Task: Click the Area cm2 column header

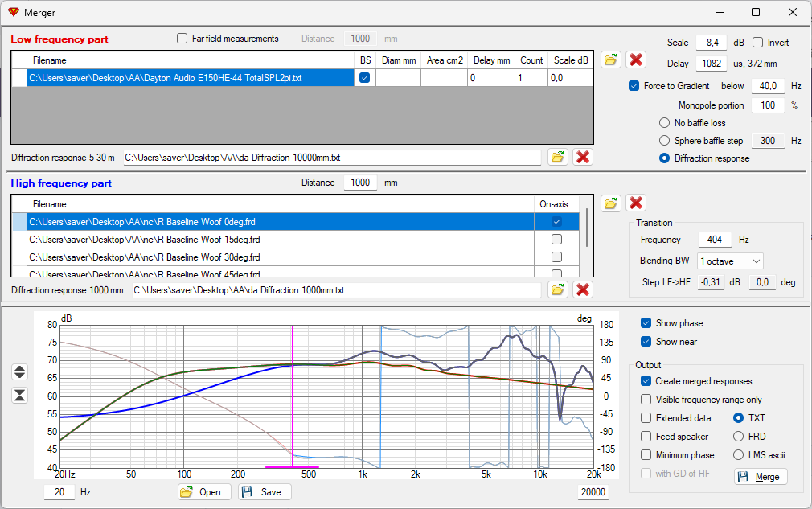Action: (445, 60)
